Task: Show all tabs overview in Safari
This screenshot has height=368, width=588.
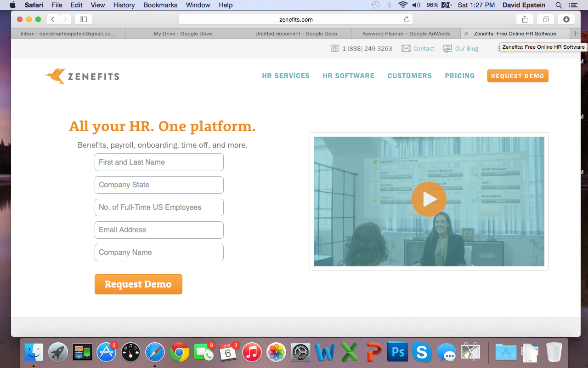Action: pos(545,19)
